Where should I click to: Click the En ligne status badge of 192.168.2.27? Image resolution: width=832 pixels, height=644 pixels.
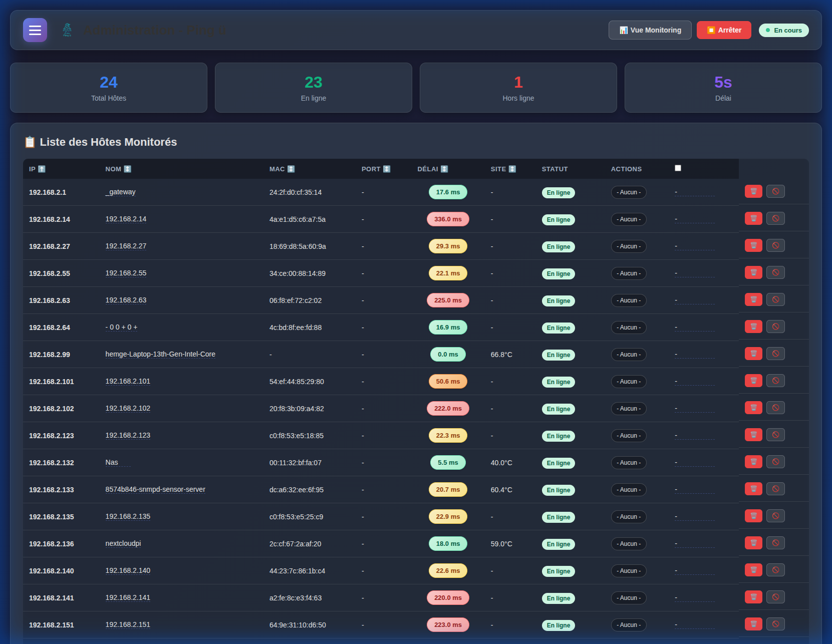(558, 246)
